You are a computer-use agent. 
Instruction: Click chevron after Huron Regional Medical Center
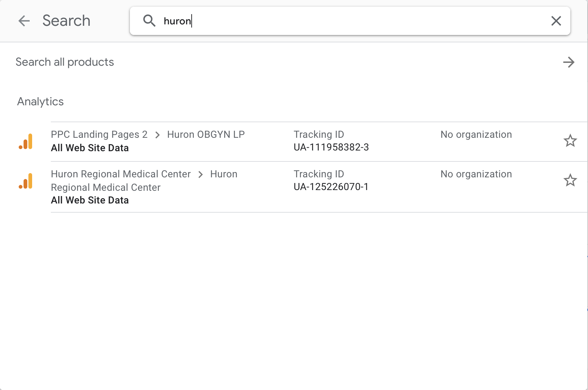pyautogui.click(x=200, y=175)
